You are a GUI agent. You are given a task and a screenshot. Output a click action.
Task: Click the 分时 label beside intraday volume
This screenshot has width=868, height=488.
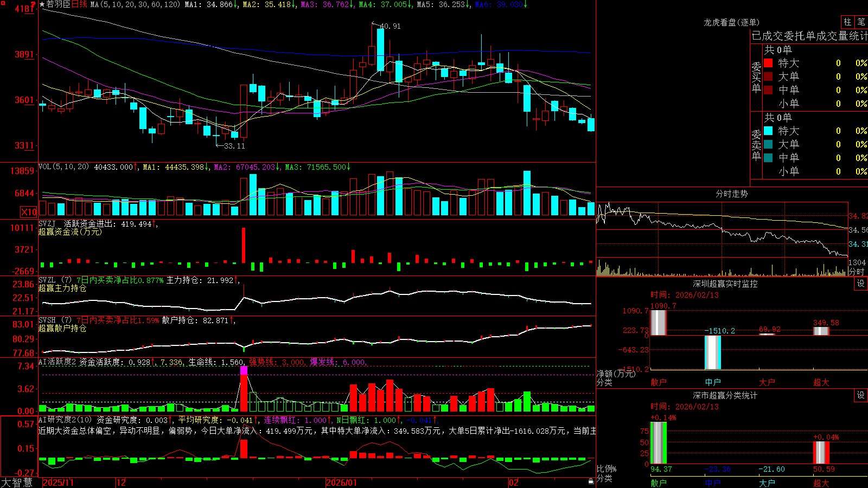tap(857, 272)
